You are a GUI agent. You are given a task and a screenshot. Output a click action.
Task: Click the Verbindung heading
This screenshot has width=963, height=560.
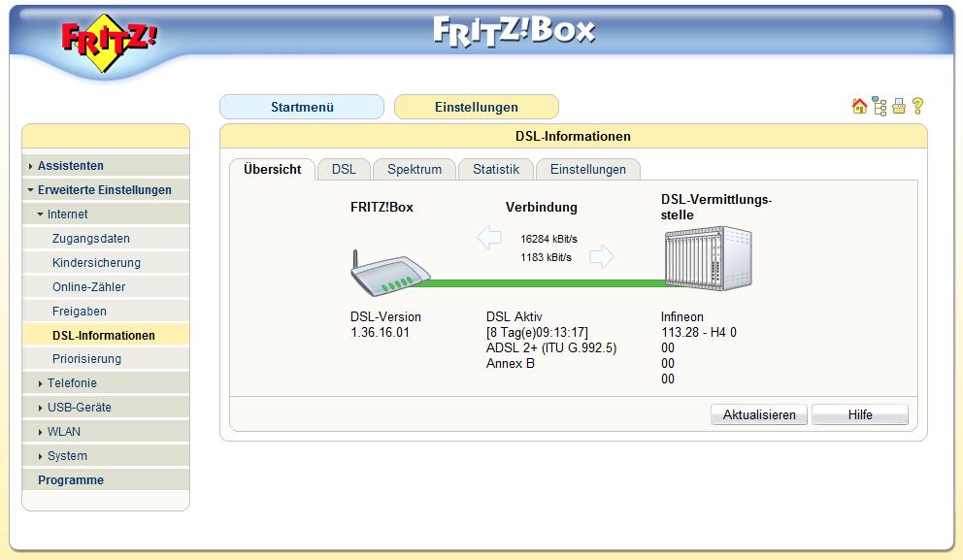click(x=541, y=207)
